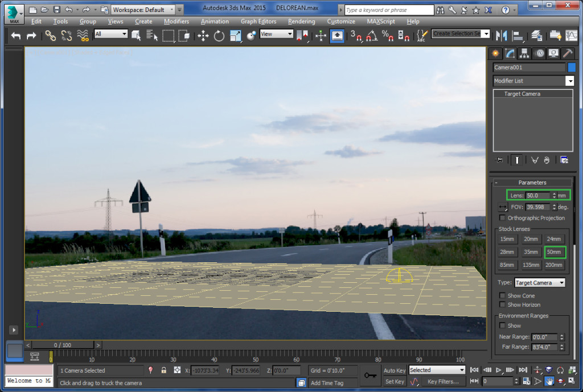Select the Select and Uniform Scale tool

[235, 35]
